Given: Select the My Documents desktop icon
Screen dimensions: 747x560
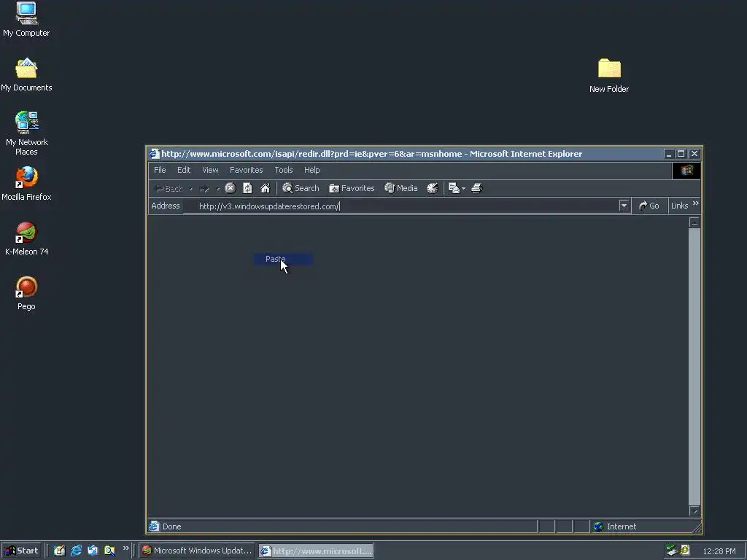Looking at the screenshot, I should pos(26,75).
